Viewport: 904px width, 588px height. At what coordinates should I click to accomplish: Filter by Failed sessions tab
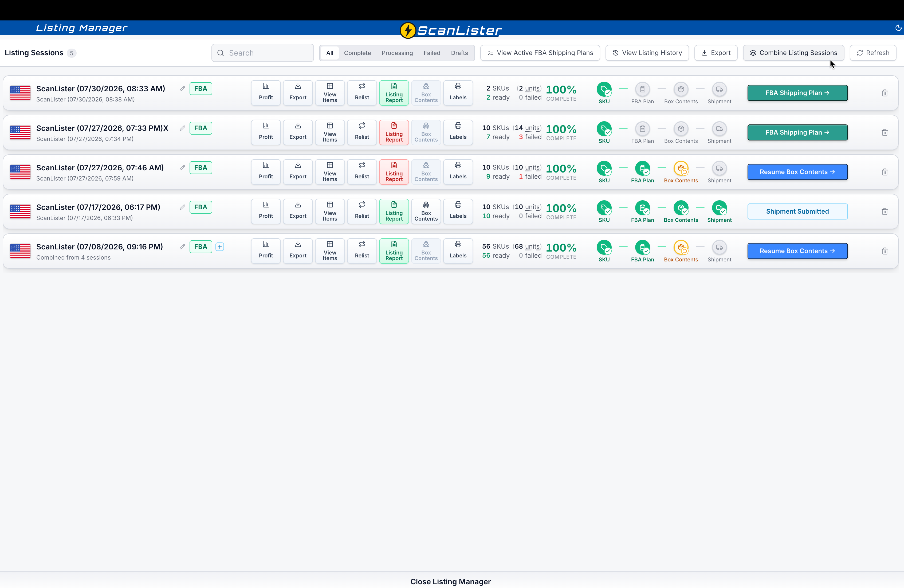[x=432, y=53]
